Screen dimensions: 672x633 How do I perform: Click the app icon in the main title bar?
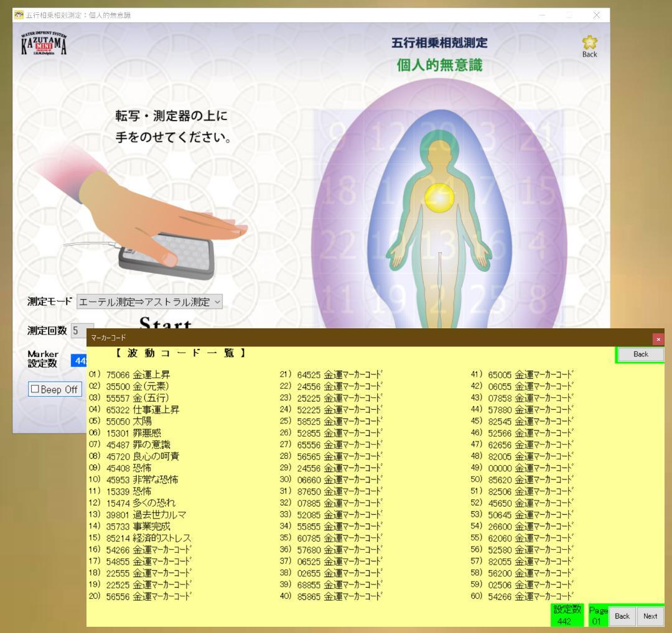pyautogui.click(x=18, y=15)
